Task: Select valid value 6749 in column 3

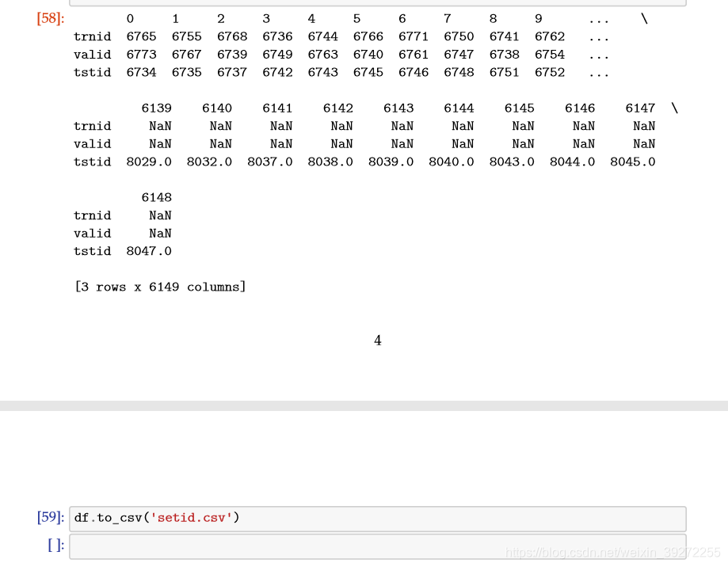Action: (x=277, y=55)
